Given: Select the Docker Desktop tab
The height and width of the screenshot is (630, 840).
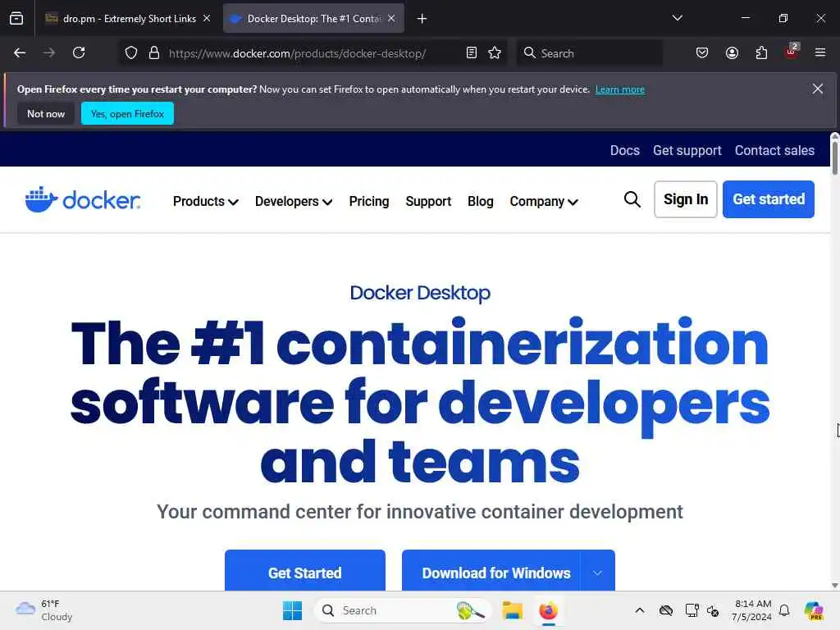Looking at the screenshot, I should tap(313, 19).
